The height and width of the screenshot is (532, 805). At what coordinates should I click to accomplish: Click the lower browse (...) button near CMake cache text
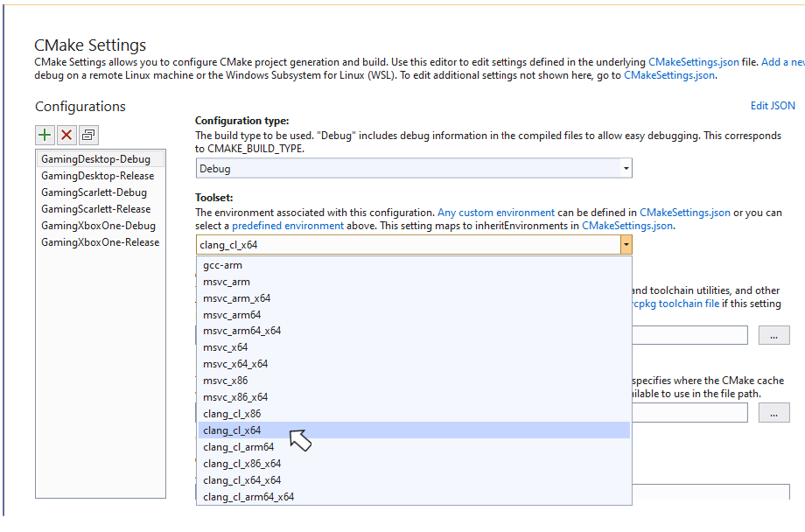coord(773,413)
